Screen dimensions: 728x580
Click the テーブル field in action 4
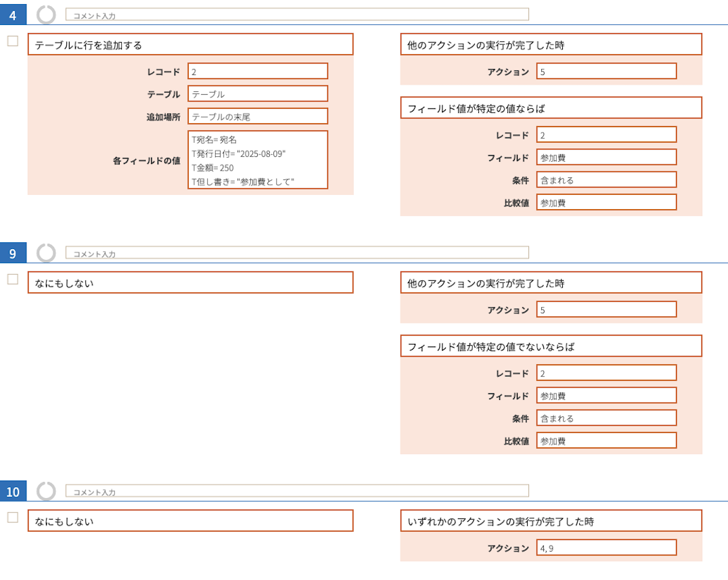pyautogui.click(x=258, y=94)
